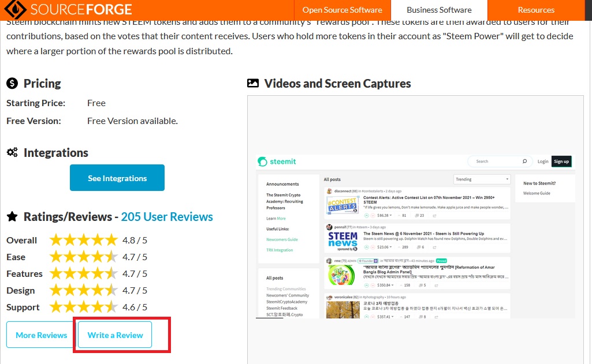Open the Open Source Software menu
The width and height of the screenshot is (592, 364).
coord(342,10)
